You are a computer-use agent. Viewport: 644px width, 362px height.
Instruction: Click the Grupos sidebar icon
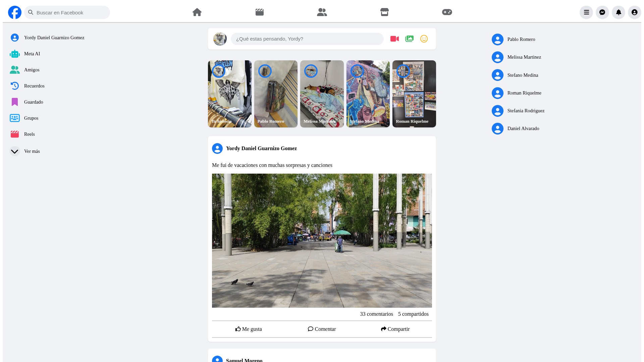[x=15, y=118]
